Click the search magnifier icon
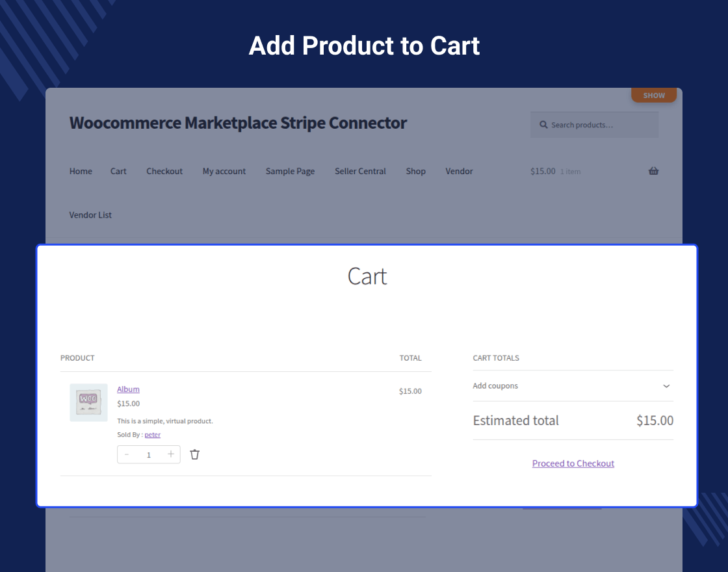 pos(543,125)
